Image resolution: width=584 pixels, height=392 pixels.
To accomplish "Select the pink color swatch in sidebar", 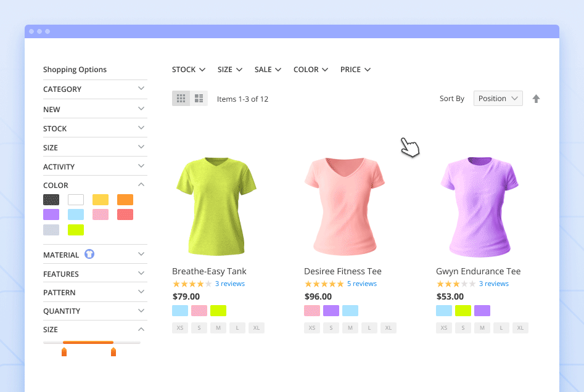I will [x=100, y=214].
